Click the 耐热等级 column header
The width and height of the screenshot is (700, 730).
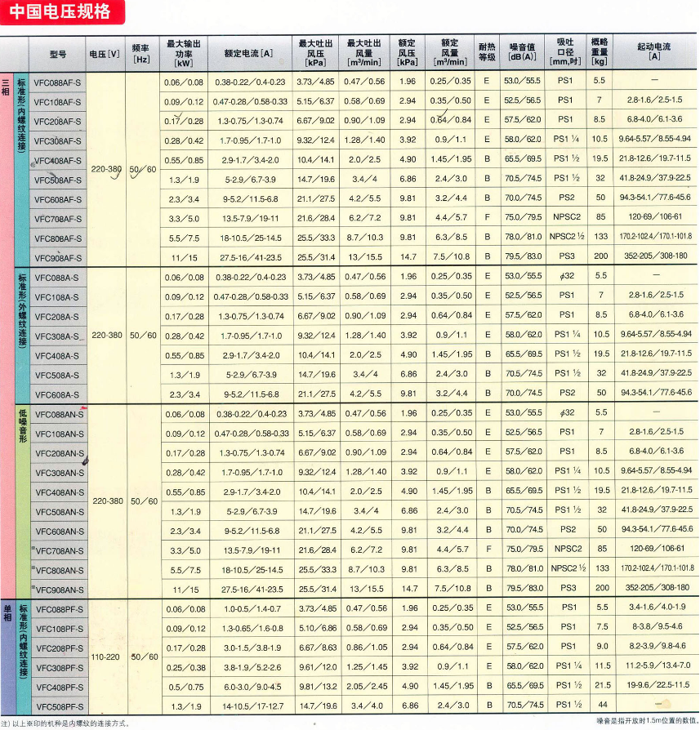[487, 54]
